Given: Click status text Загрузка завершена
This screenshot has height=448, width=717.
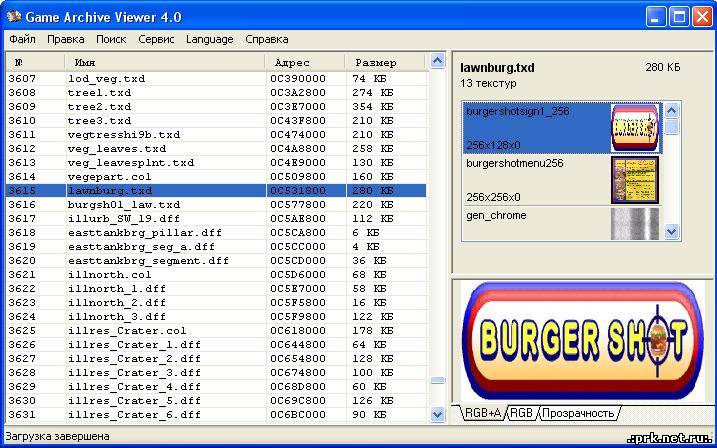Looking at the screenshot, I should (x=57, y=436).
